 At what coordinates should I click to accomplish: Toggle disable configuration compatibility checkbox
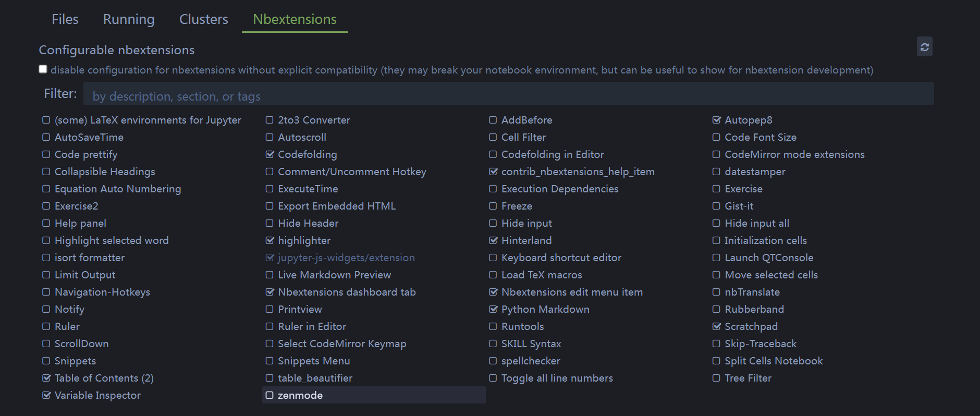[x=43, y=69]
